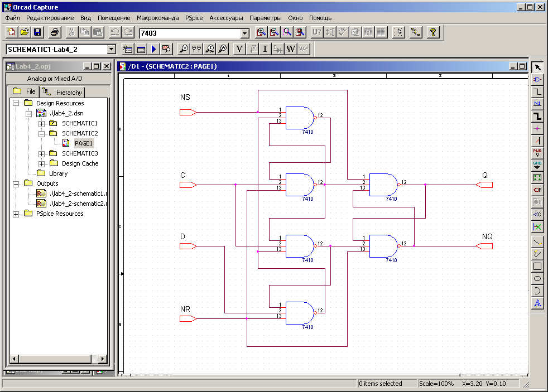The height and width of the screenshot is (392, 548).
Task: Collapse the .\lab4_2.dsn node
Action: pos(28,113)
